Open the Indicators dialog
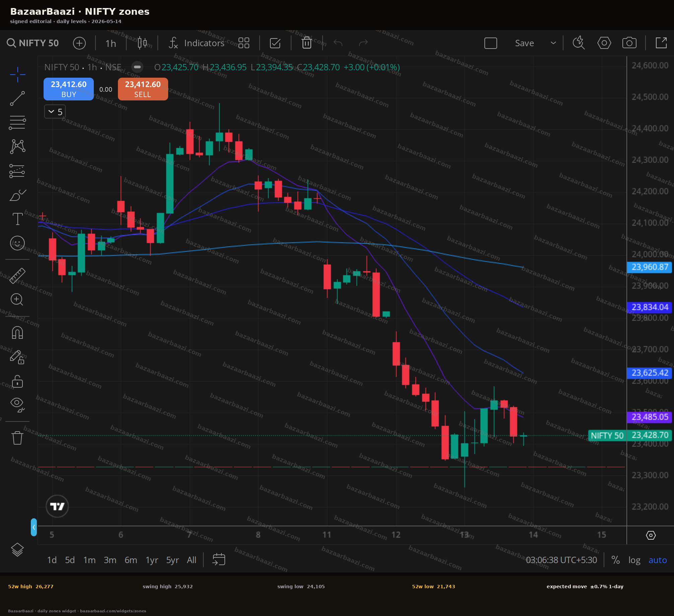This screenshot has width=674, height=616. click(x=197, y=43)
